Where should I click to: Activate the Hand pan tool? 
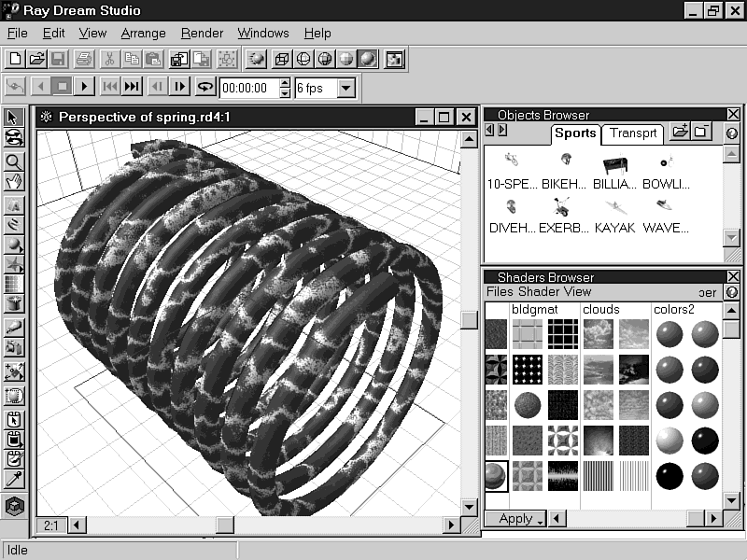point(14,179)
